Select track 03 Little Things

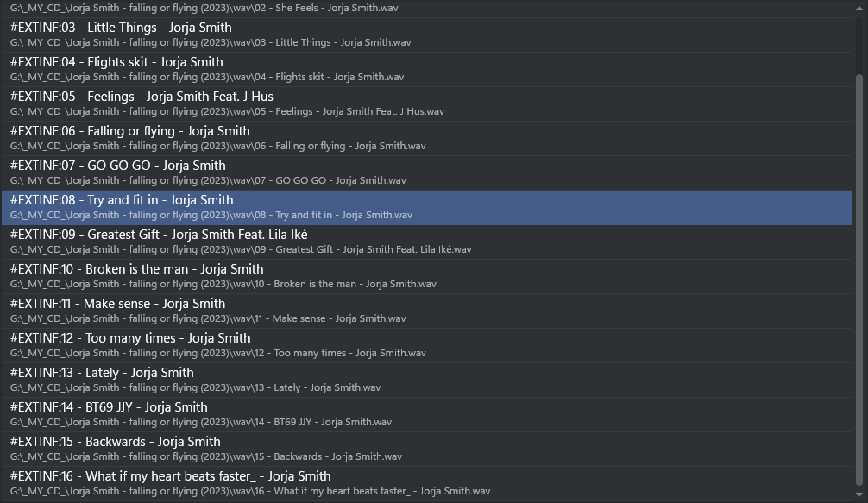tap(121, 28)
